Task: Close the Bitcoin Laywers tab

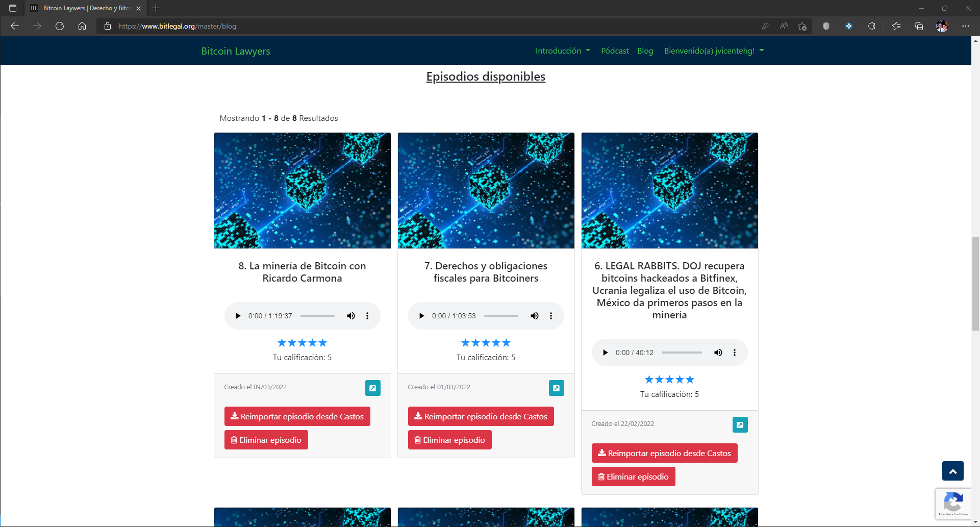Action: (x=138, y=8)
